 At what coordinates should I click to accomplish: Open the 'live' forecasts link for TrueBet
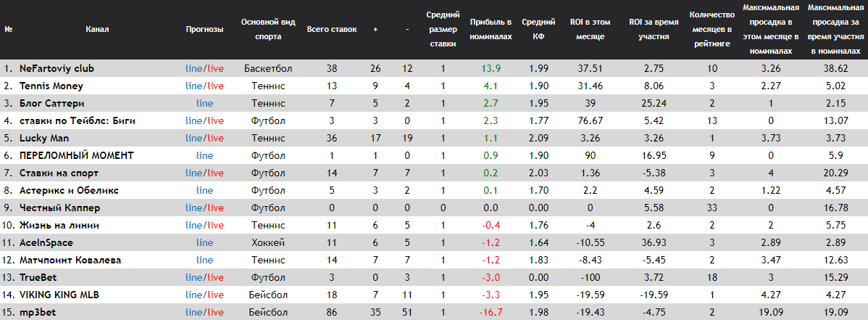216,277
